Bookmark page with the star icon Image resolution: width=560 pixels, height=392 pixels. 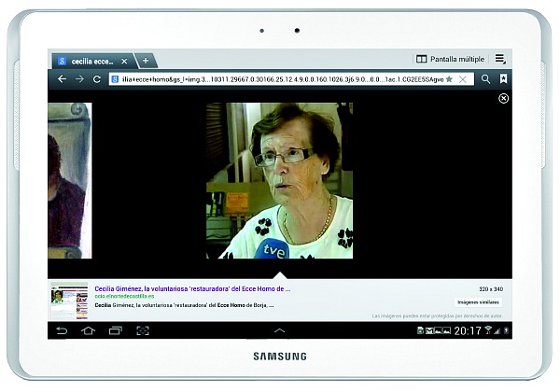[449, 79]
